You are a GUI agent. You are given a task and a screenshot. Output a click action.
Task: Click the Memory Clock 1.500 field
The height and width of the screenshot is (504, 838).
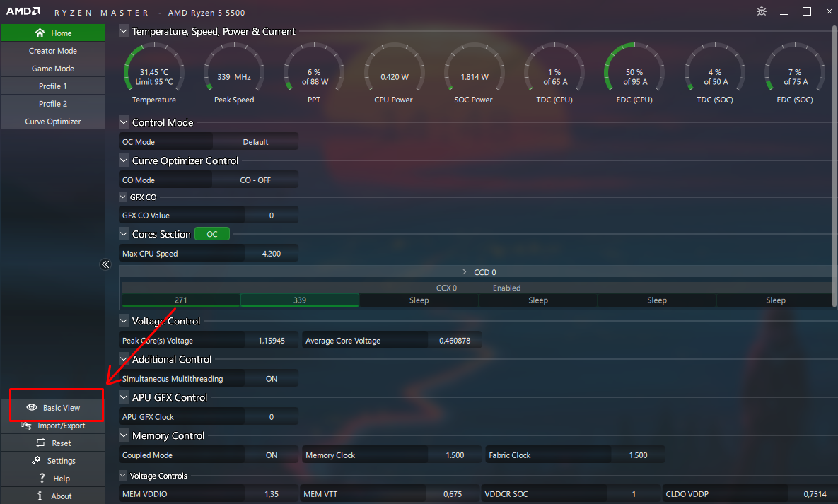point(455,455)
